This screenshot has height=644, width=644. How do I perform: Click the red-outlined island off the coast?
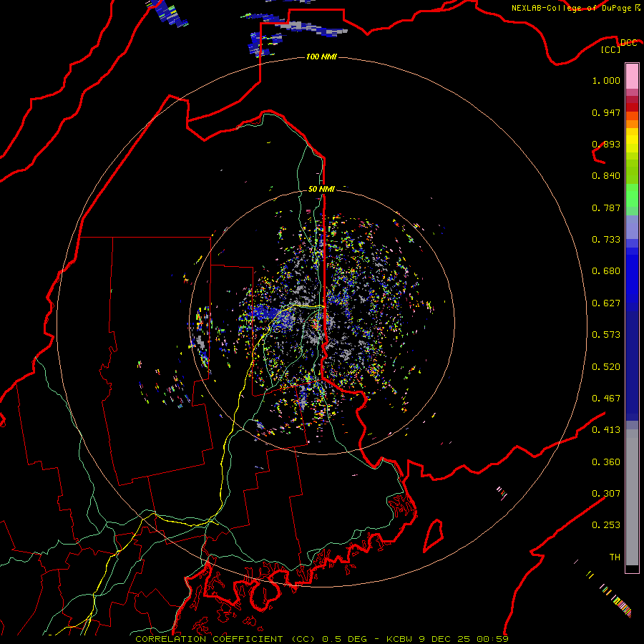(434, 535)
